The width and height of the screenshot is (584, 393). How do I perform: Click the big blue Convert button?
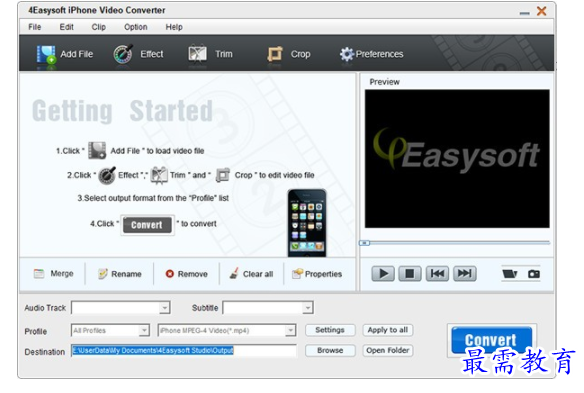(x=492, y=340)
